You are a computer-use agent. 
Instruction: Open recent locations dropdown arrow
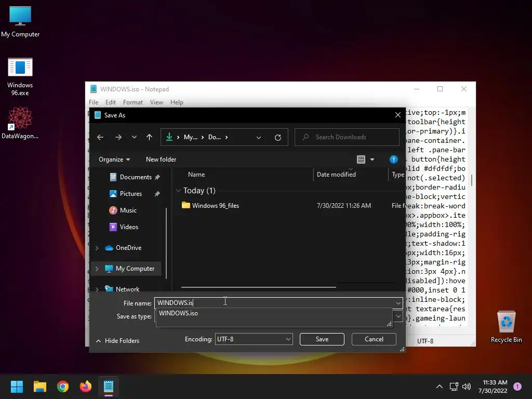(135, 137)
